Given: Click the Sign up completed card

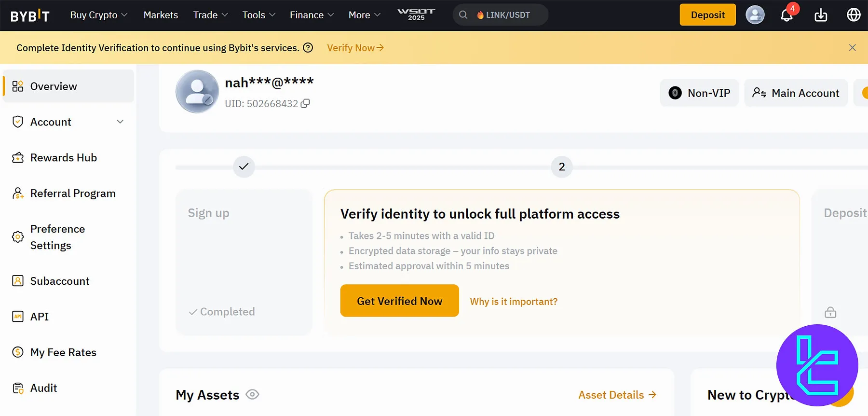Looking at the screenshot, I should click(x=244, y=262).
